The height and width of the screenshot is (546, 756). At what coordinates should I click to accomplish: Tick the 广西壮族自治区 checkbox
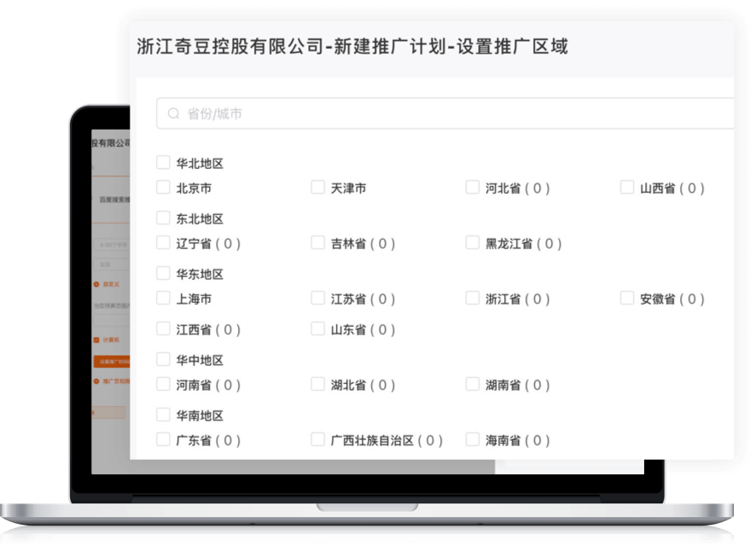click(x=317, y=439)
